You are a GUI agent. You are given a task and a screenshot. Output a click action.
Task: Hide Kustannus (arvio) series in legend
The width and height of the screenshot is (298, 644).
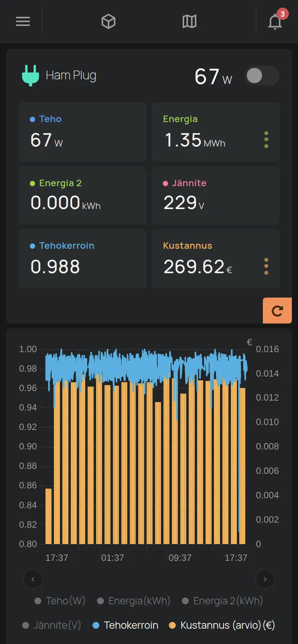tap(222, 625)
